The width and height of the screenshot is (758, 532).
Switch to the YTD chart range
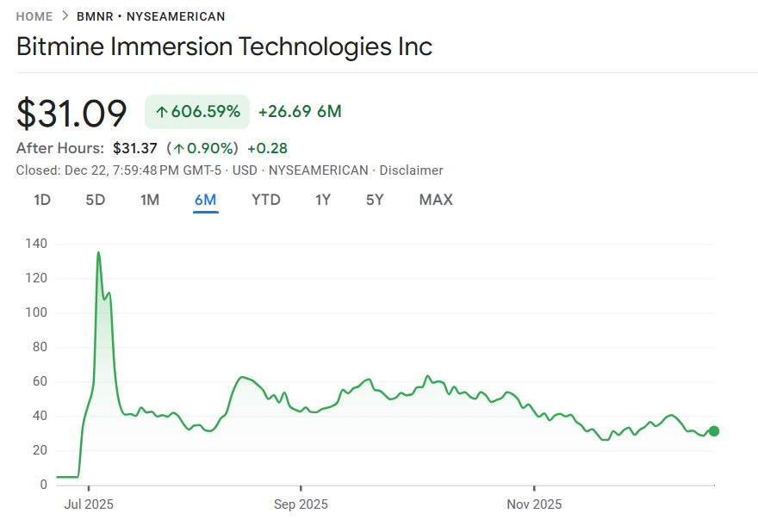266,199
